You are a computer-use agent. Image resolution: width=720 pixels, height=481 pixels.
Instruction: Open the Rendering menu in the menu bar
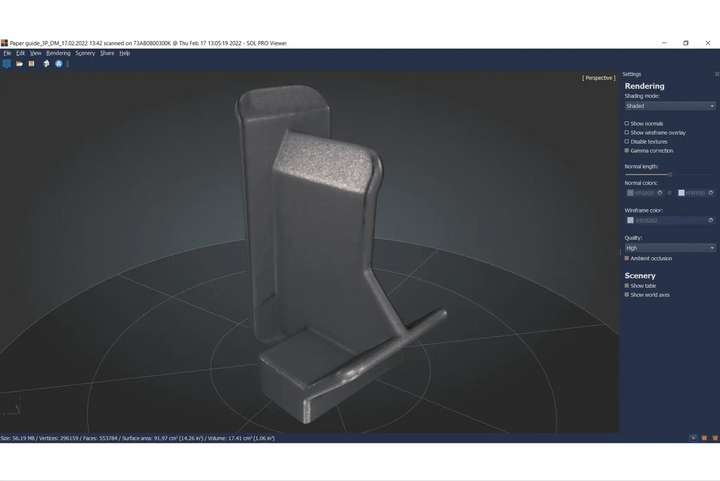(x=58, y=53)
